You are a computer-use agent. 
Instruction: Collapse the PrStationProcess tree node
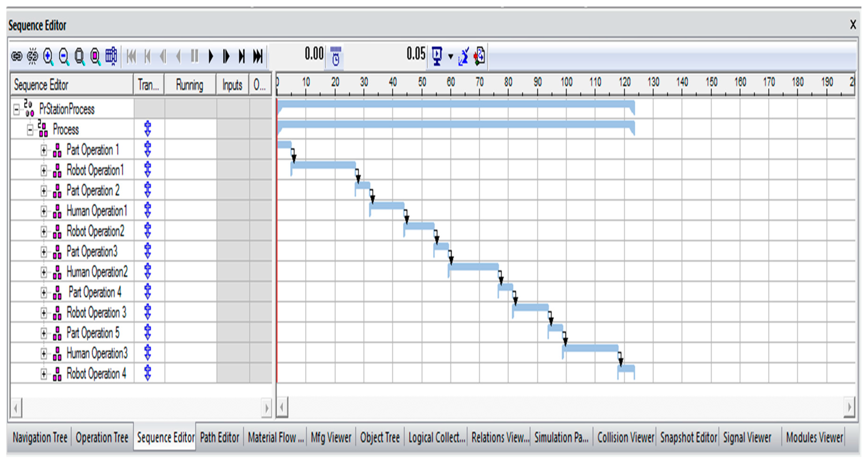pos(16,110)
